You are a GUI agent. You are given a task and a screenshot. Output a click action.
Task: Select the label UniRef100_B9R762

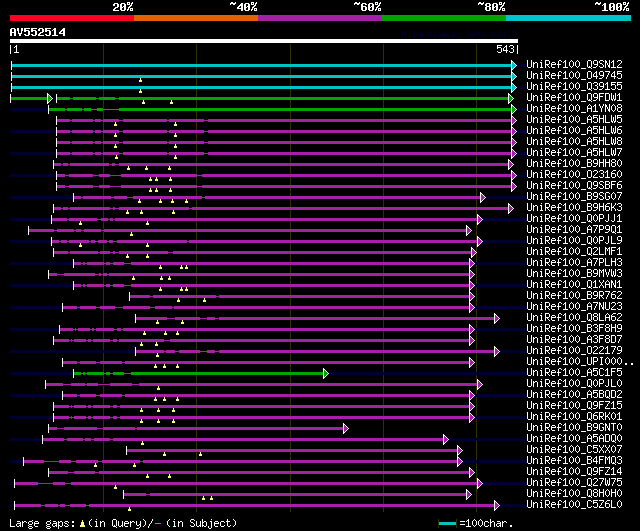coord(574,295)
